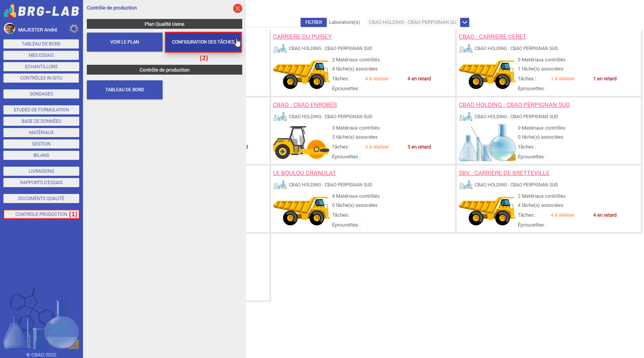Click '3 Matériaux contrôlés' in CBAO ENROBÉS card
This screenshot has width=644, height=358.
point(356,128)
